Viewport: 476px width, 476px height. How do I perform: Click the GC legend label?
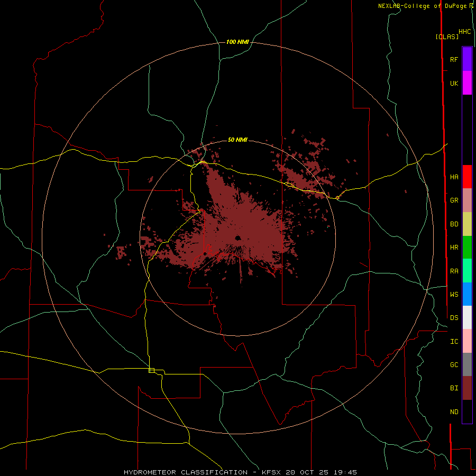click(454, 364)
